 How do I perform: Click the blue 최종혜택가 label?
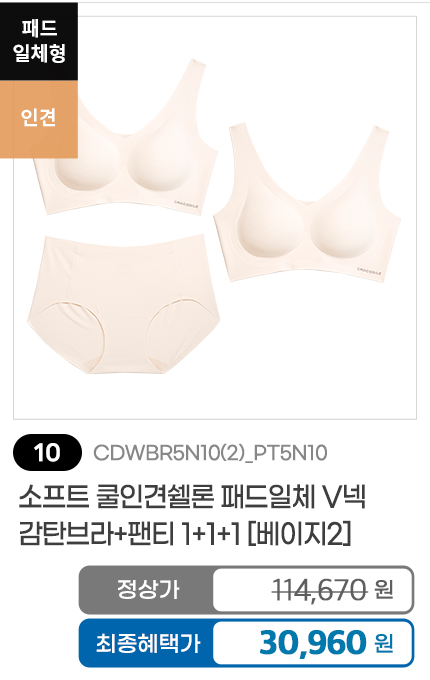[x=147, y=642]
